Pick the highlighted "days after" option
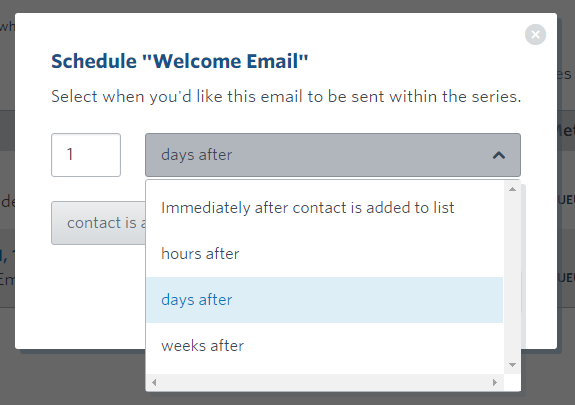 [x=325, y=300]
